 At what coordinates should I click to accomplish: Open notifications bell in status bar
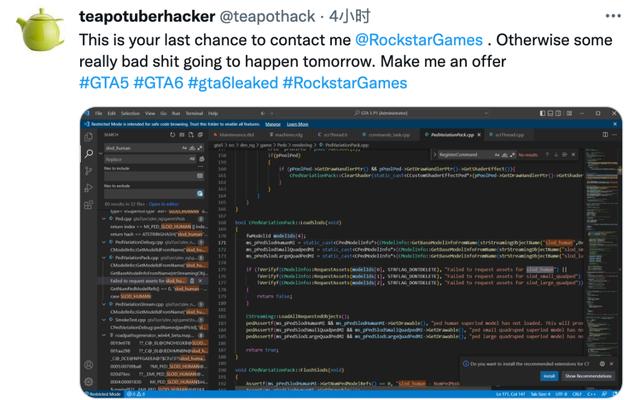pos(614,394)
